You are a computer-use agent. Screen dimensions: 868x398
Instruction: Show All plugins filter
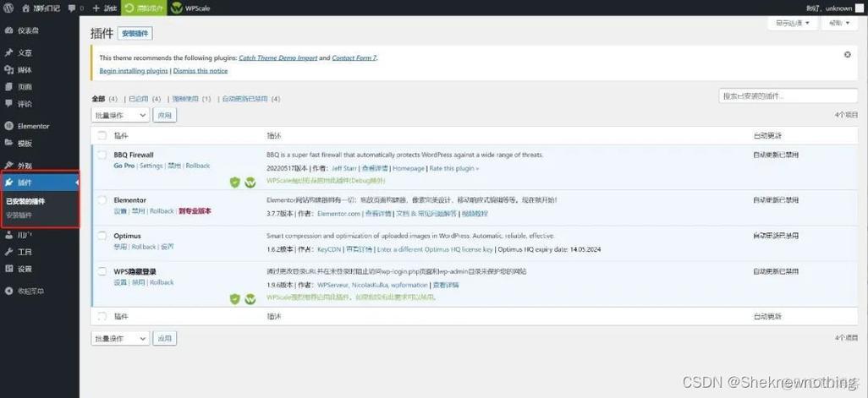[x=98, y=99]
